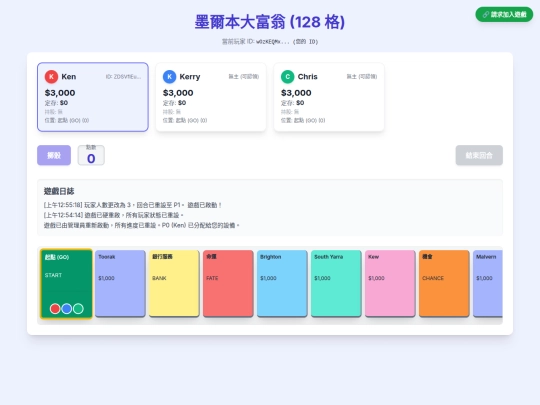Click the South Yarra property tile
The image size is (540, 405).
click(x=336, y=283)
